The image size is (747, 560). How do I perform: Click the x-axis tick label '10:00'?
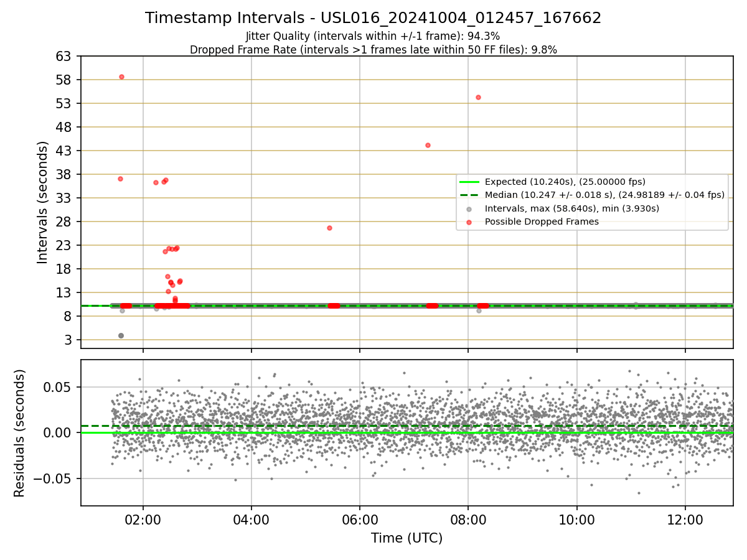pos(576,519)
